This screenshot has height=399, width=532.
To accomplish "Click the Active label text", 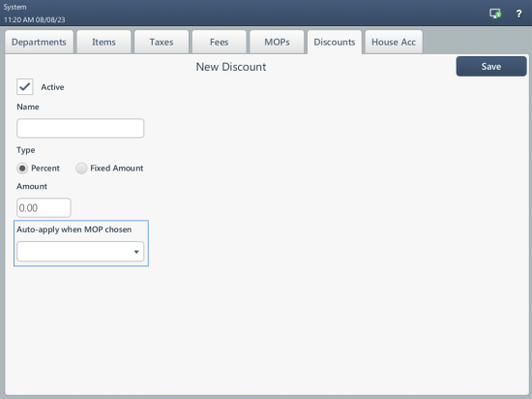I will pyautogui.click(x=52, y=87).
